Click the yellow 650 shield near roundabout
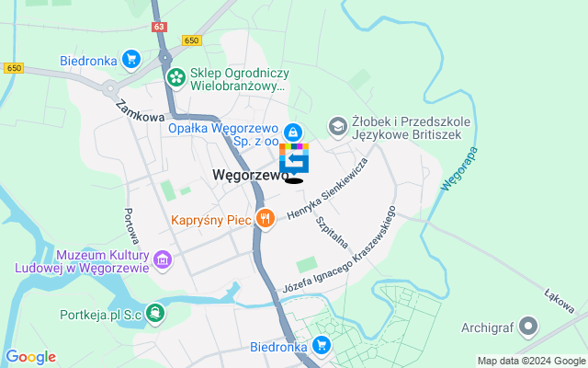This screenshot has width=588, height=368. coord(192,40)
